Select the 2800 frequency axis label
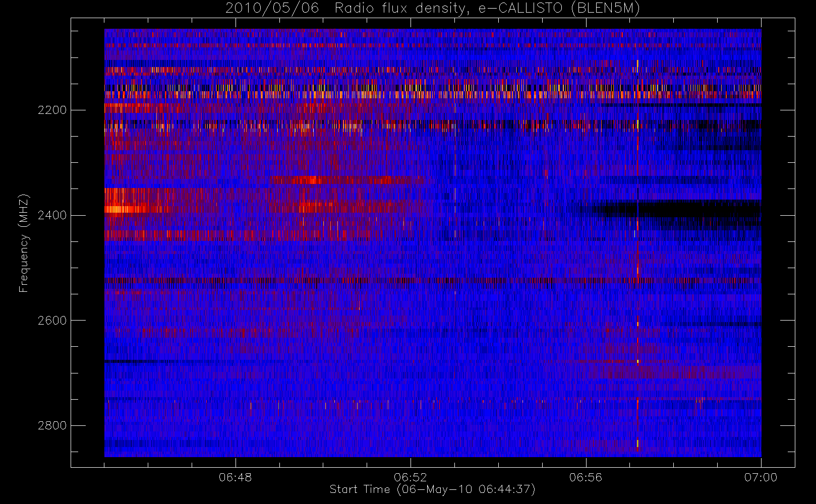The height and width of the screenshot is (504, 816). tap(52, 426)
